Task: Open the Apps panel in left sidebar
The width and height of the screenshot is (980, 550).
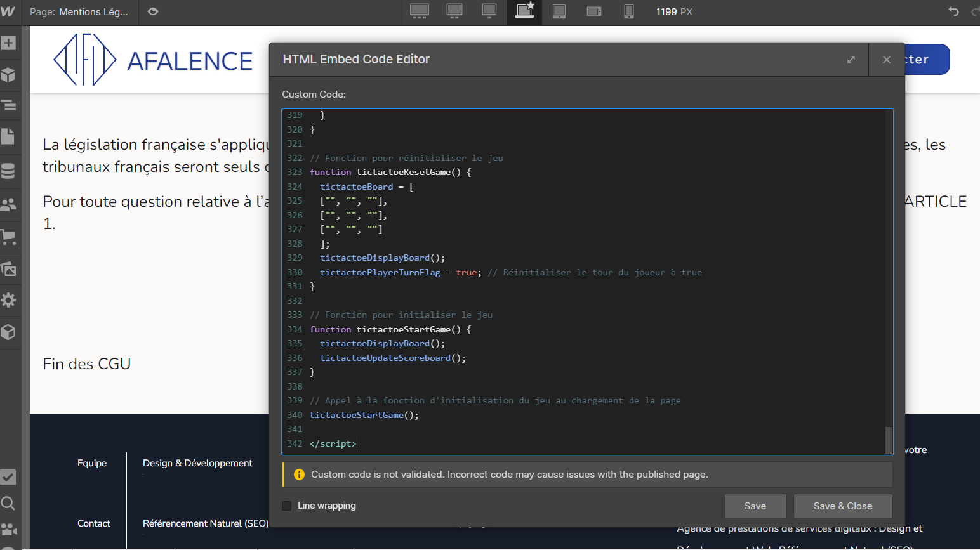Action: [x=8, y=332]
